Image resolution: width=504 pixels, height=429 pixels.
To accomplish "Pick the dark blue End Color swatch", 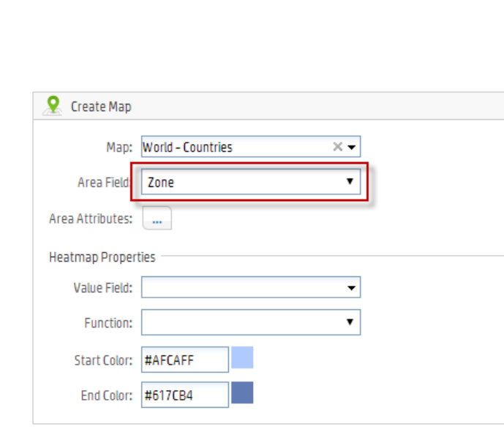I will pos(242,394).
